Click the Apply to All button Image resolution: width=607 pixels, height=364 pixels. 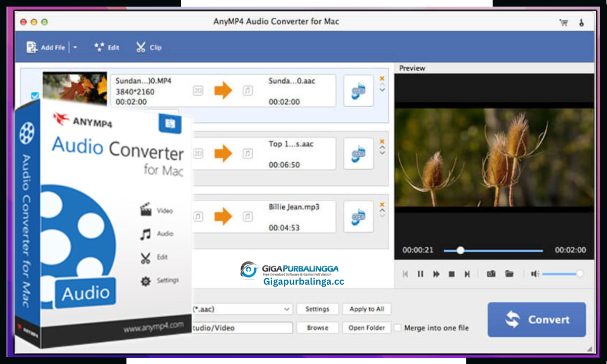[x=367, y=309]
